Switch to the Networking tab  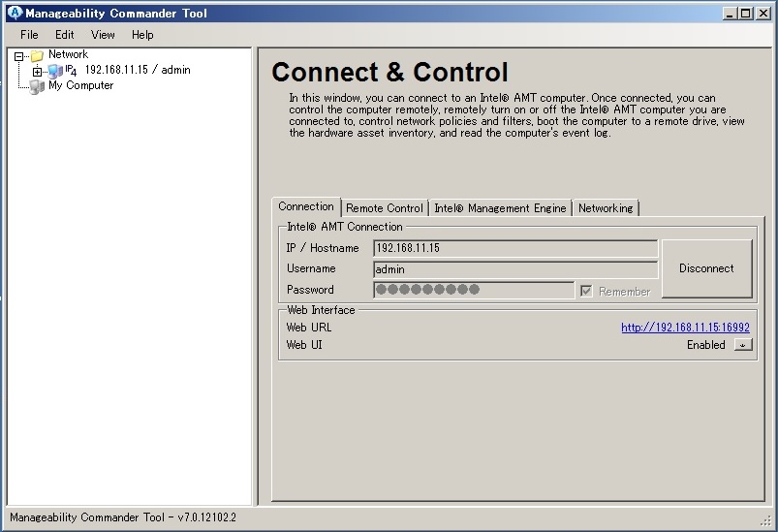pos(606,208)
